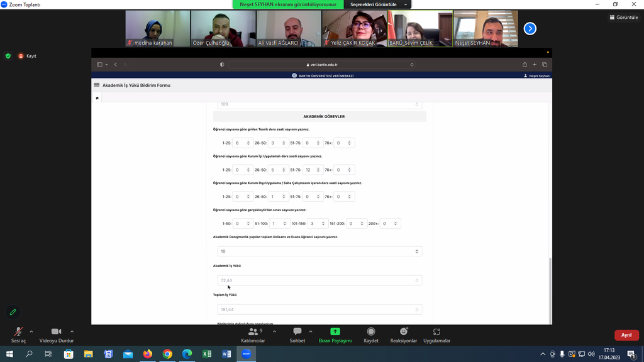Image resolution: width=644 pixels, height=362 pixels.
Task: Show next participants with the blue arrow
Action: 530,28
